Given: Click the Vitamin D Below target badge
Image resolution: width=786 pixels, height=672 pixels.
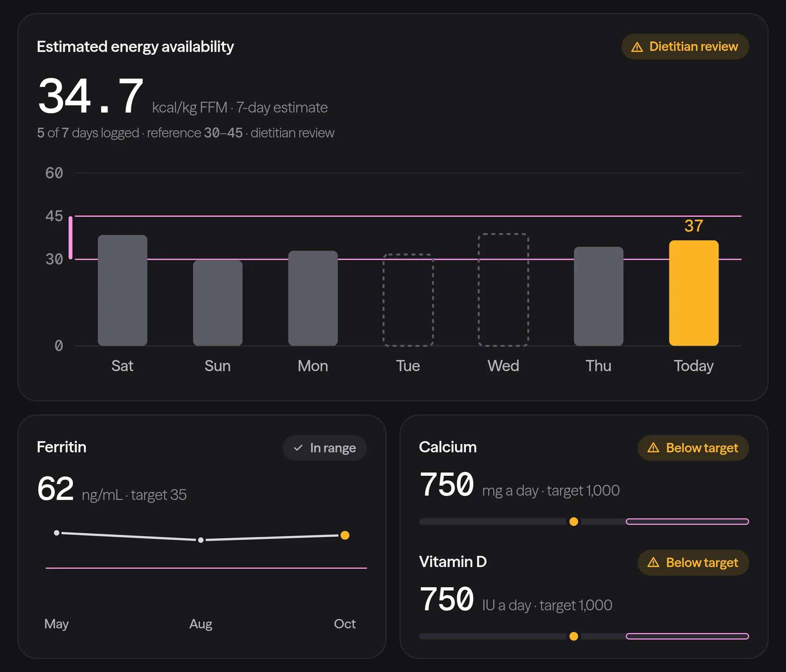Looking at the screenshot, I should click(693, 562).
